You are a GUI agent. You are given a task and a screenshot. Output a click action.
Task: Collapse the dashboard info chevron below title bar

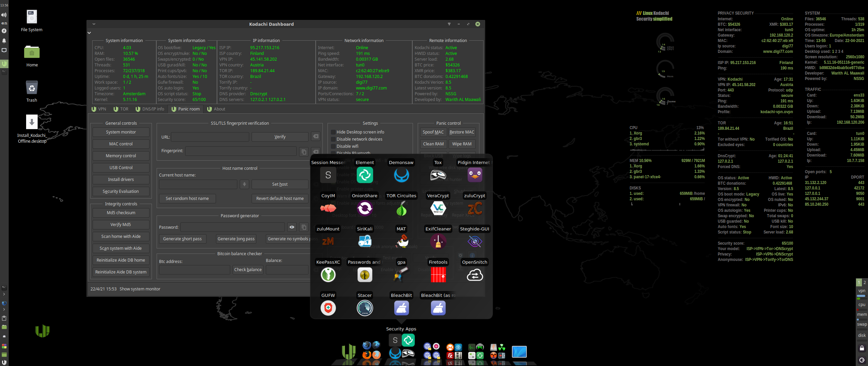(x=89, y=33)
